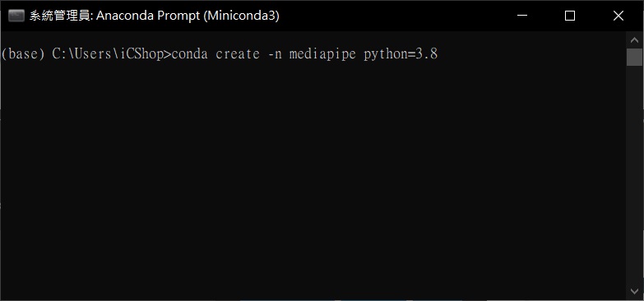Minimize the Anaconda Prompt window

pyautogui.click(x=521, y=16)
